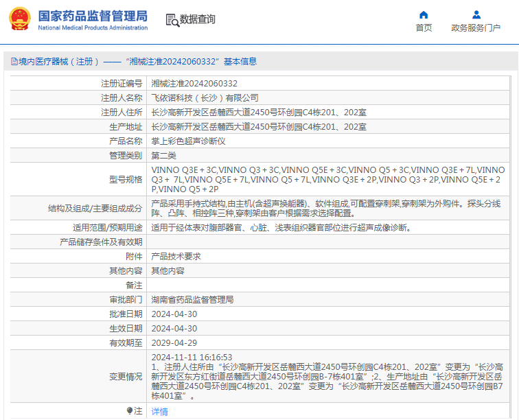Open the 首页 link

(424, 28)
